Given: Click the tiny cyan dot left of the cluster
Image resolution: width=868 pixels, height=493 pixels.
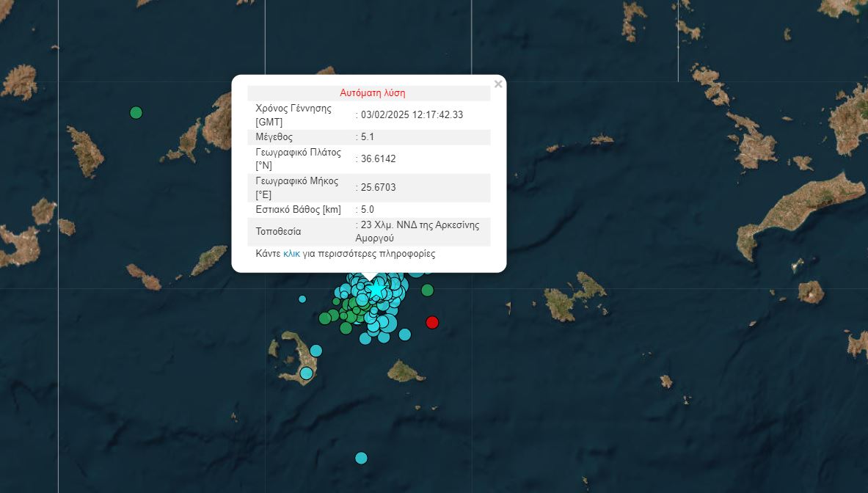Looking at the screenshot, I should (302, 299).
